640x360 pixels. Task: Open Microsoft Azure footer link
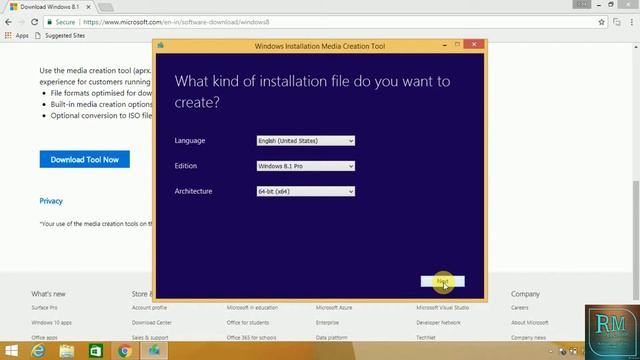point(334,308)
